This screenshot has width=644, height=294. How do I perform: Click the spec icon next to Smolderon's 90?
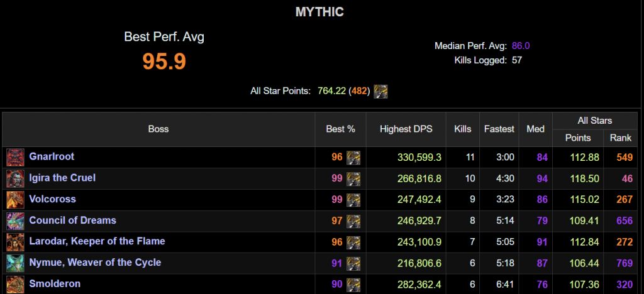pyautogui.click(x=353, y=284)
